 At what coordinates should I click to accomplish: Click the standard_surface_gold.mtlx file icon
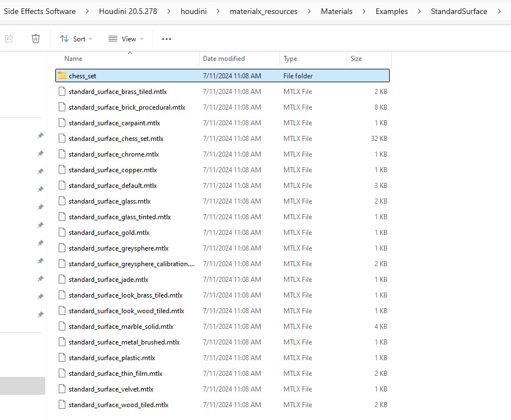(62, 232)
